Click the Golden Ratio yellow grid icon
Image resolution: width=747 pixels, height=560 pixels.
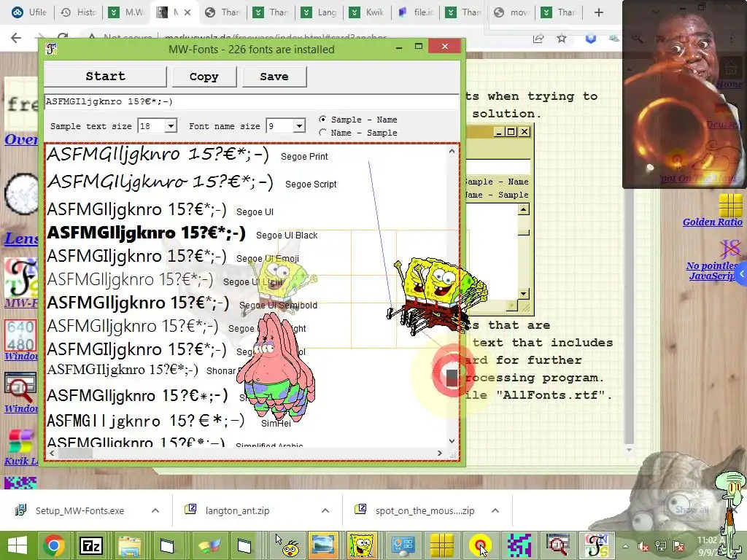[730, 205]
